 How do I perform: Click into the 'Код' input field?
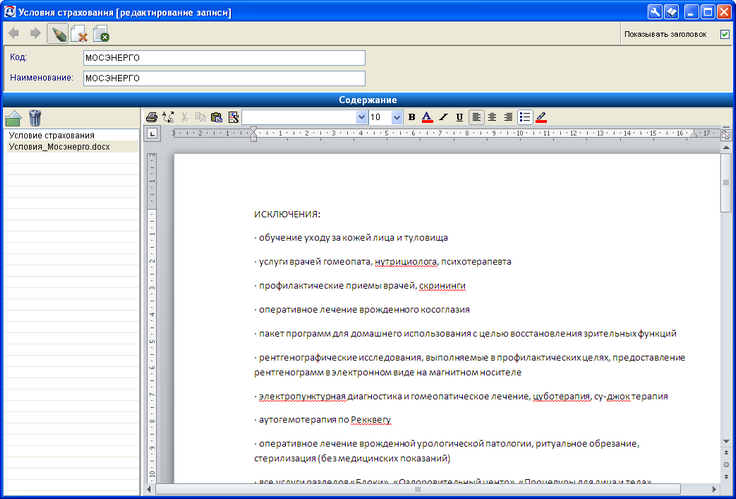pos(224,58)
